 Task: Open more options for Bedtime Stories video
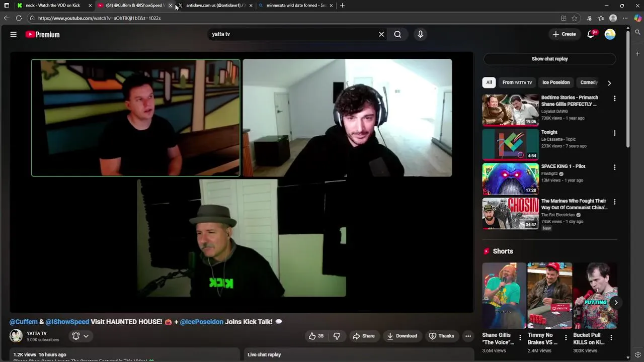tap(614, 99)
